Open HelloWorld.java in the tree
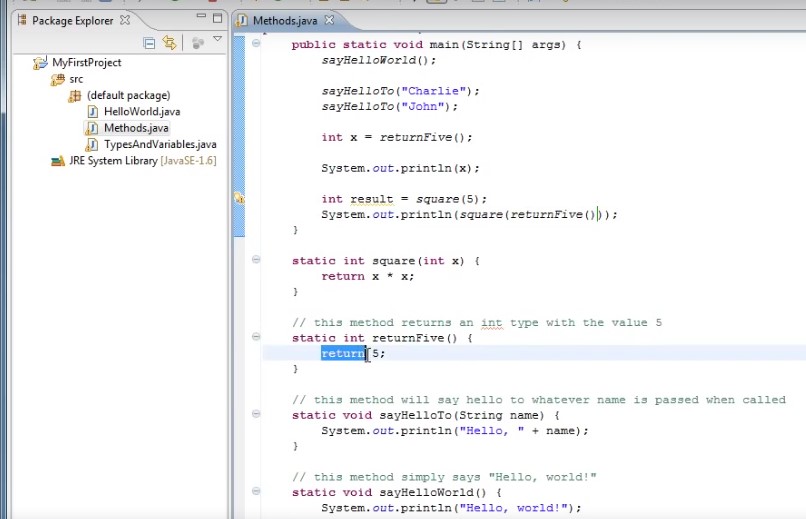This screenshot has width=806, height=519. (141, 111)
